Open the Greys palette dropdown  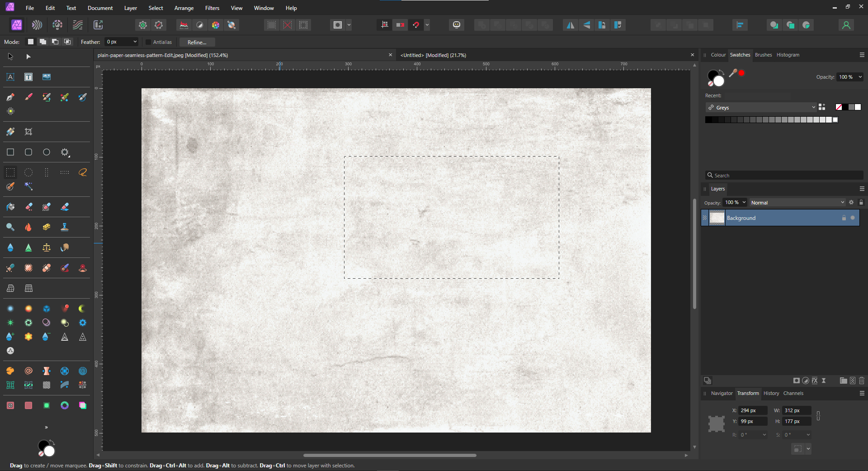click(813, 107)
